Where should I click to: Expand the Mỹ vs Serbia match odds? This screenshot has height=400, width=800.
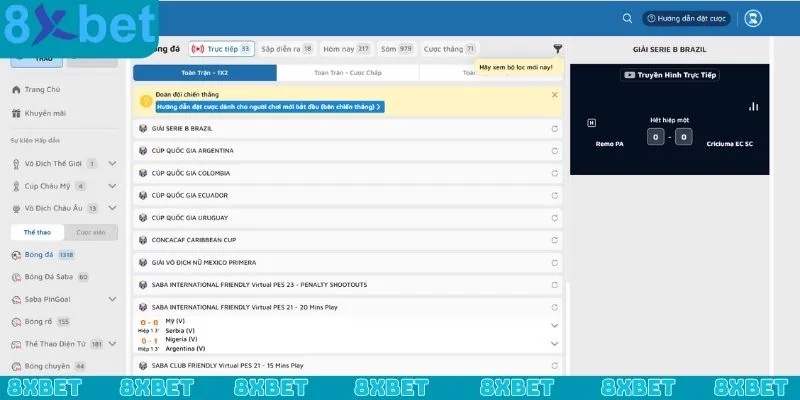(554, 326)
